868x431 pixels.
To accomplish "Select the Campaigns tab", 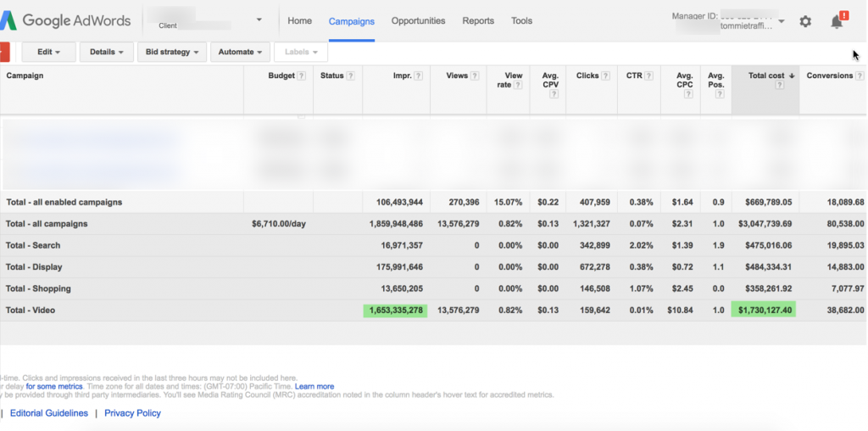I will tap(352, 21).
